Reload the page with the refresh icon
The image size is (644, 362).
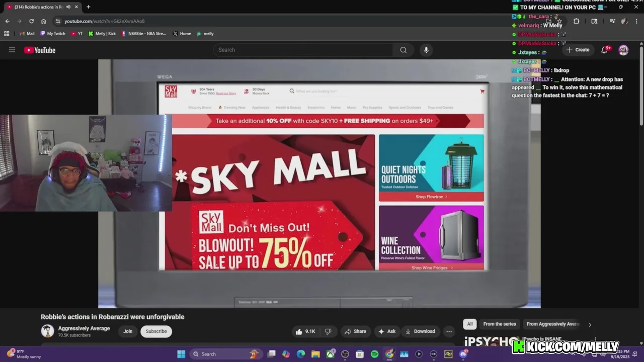(31, 21)
